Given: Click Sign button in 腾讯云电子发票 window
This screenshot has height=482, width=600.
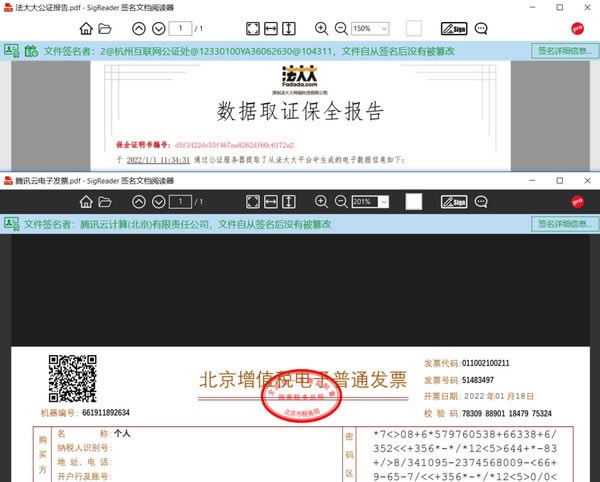Looking at the screenshot, I should (x=454, y=202).
